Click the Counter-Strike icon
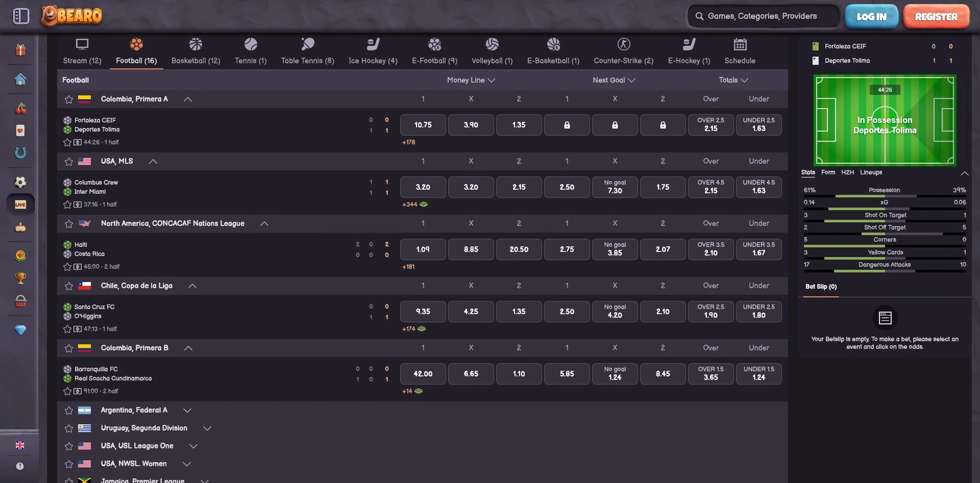The image size is (980, 483). point(624,44)
